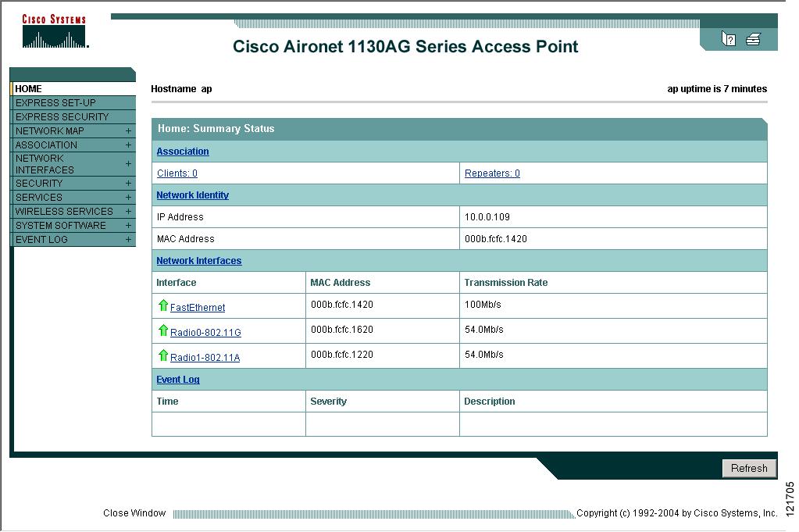This screenshot has height=532, width=799.
Task: Click the Transmission Rate column header
Action: click(506, 283)
